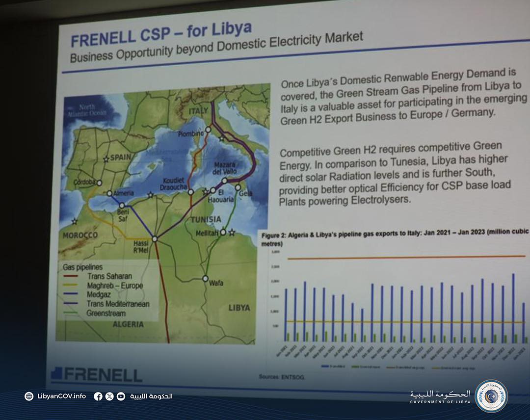Click the green Greenstream legend line

(70, 313)
